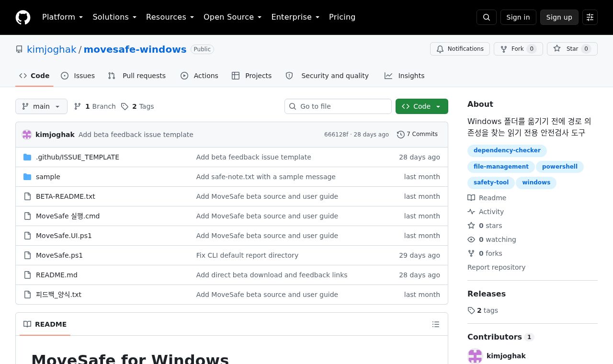
Task: Open the search magnifier button
Action: pos(487,17)
